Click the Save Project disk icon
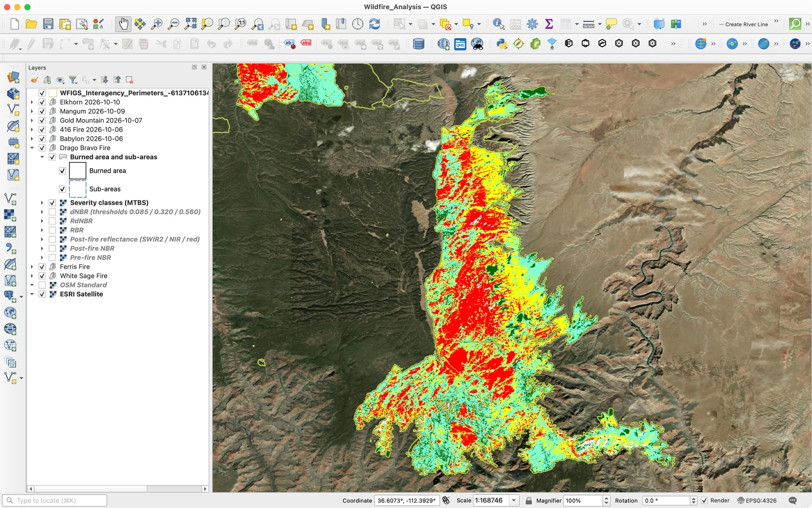The width and height of the screenshot is (812, 508). [x=48, y=24]
